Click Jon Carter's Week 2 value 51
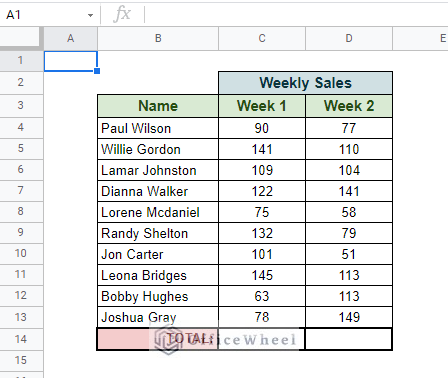 point(349,254)
